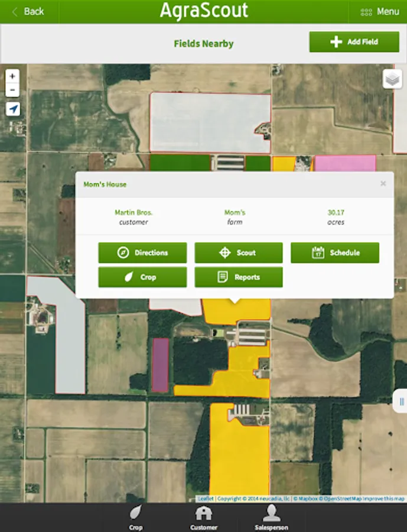Click the Mom's House popup title
Image resolution: width=407 pixels, height=532 pixels.
coord(105,184)
